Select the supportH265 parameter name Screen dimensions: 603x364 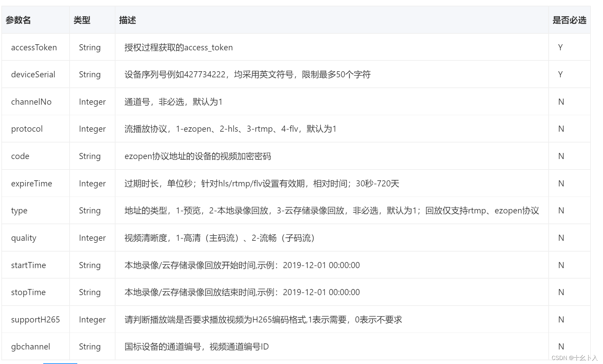[x=35, y=320]
